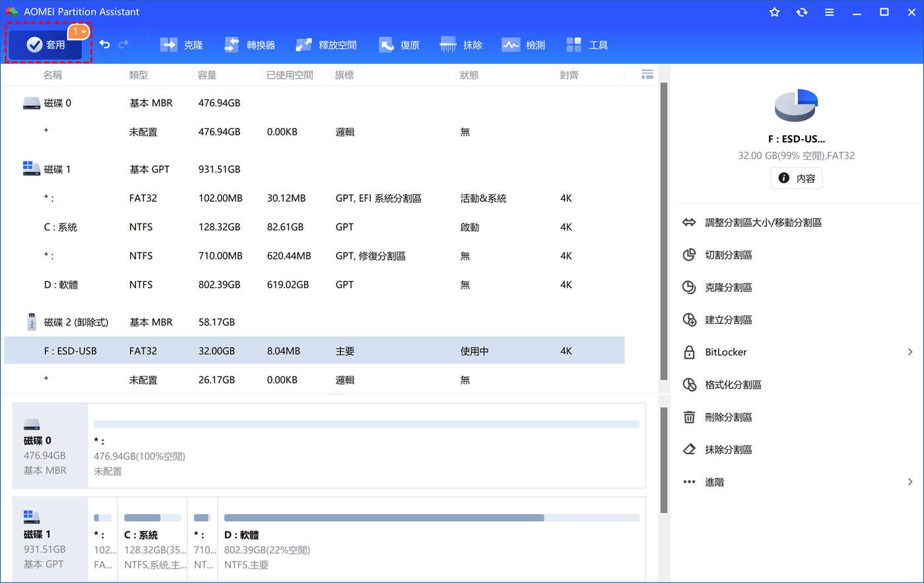924x583 pixels.
Task: Click the 進階 three-dots icon
Action: (x=689, y=482)
